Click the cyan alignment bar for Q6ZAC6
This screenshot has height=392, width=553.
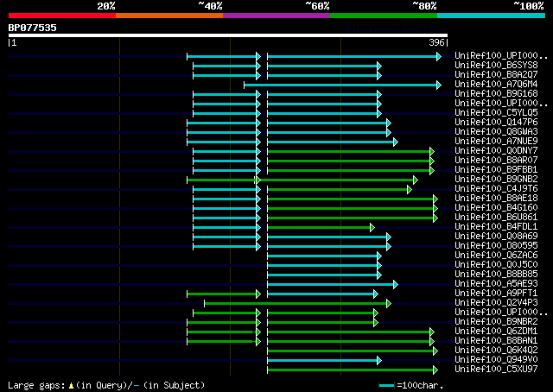coord(325,256)
